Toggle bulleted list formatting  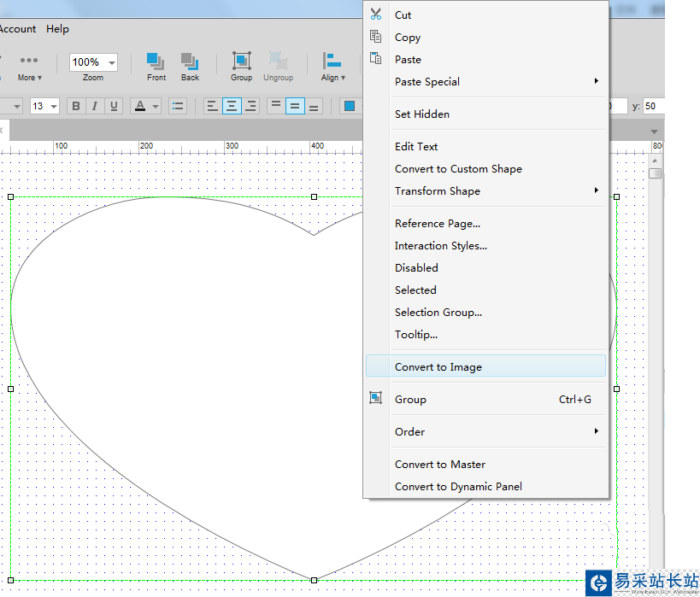tap(178, 106)
